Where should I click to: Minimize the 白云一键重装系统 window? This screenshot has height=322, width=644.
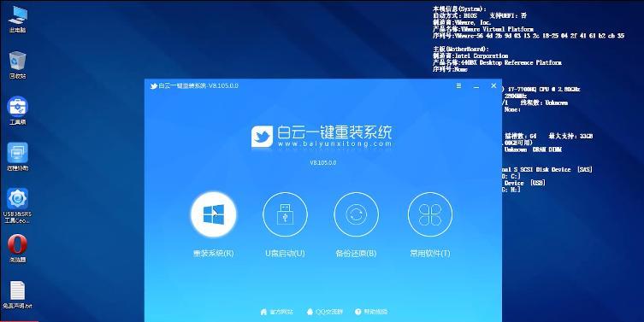coord(476,86)
